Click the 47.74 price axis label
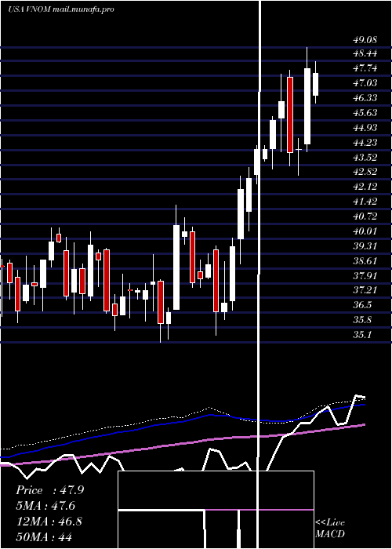The image size is (392, 549). 365,68
